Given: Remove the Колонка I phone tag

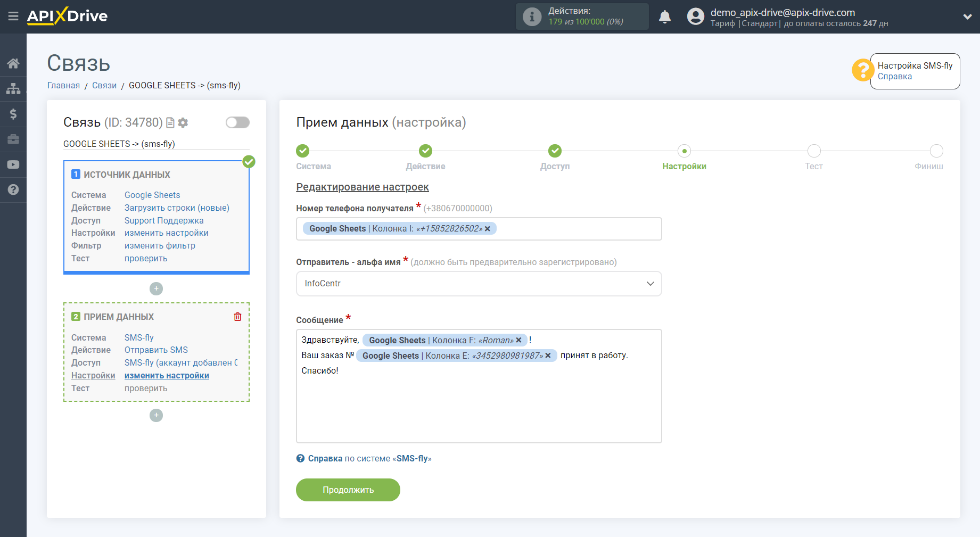Looking at the screenshot, I should coord(487,229).
